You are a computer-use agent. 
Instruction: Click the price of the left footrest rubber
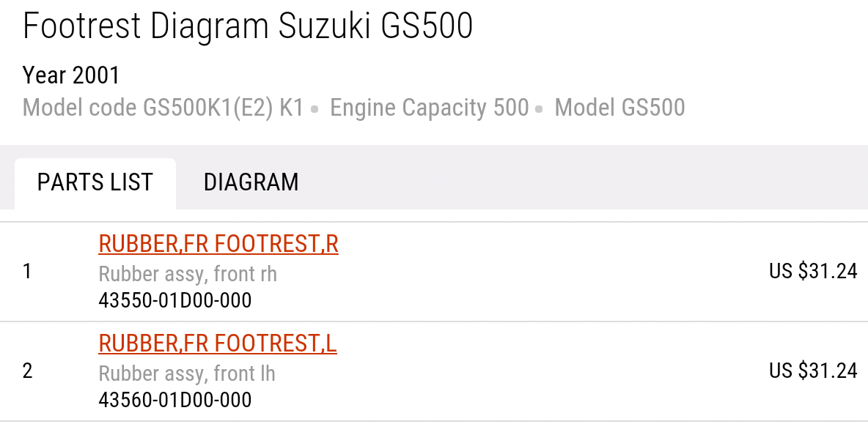tap(812, 371)
